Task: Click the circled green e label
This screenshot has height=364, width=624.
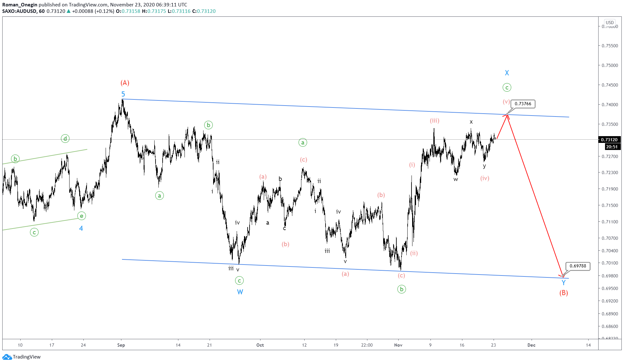Action: click(x=81, y=216)
